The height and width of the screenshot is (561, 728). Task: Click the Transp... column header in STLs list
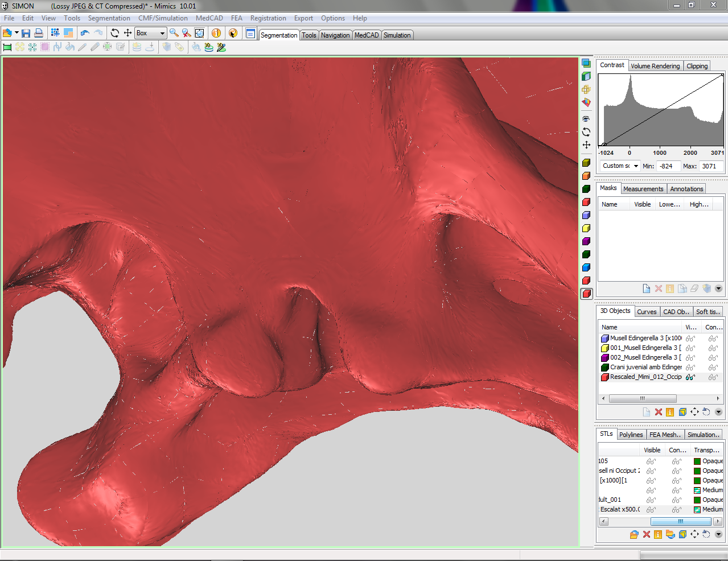706,450
